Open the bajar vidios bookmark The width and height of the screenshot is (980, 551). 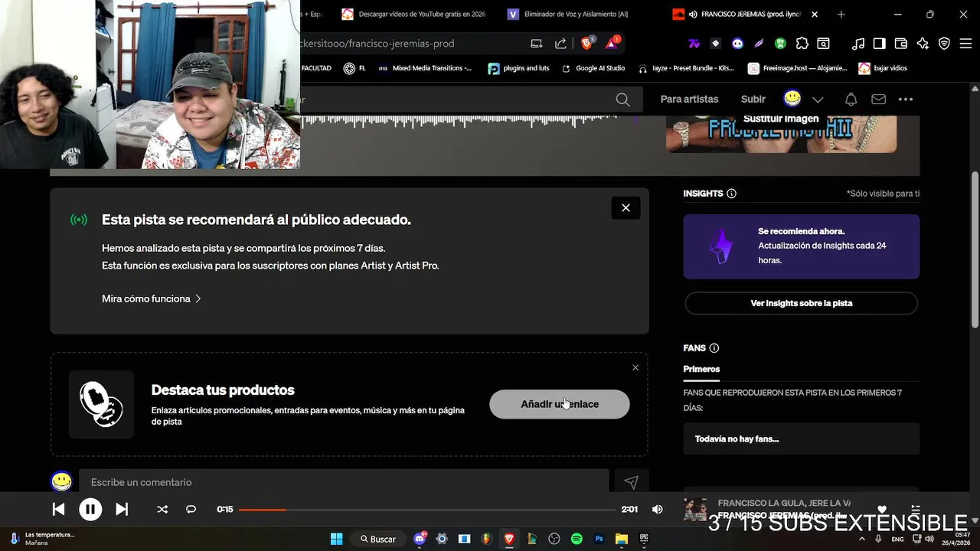coord(883,68)
